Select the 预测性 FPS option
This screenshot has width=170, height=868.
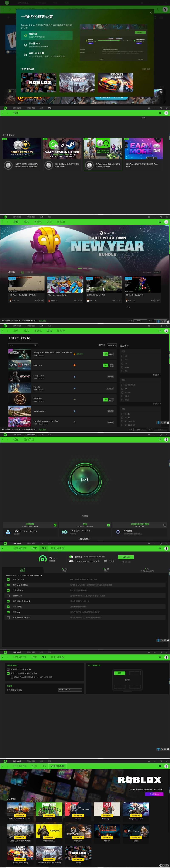point(47,45)
